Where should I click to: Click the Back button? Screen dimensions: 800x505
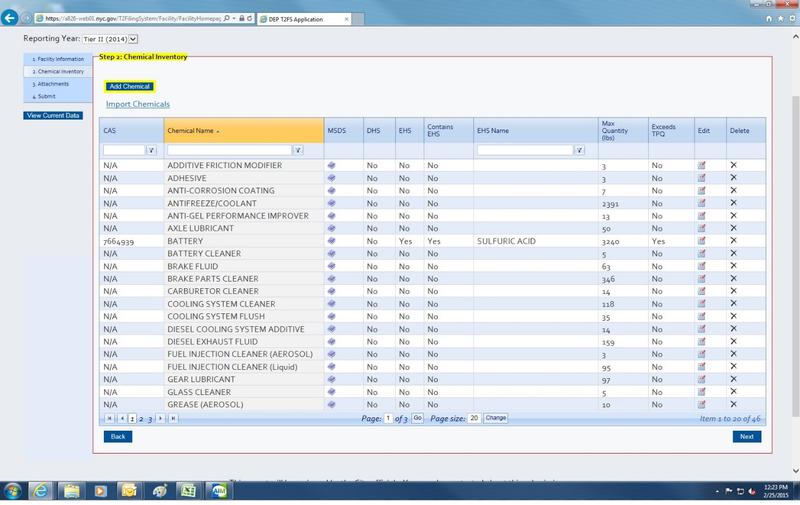point(118,437)
